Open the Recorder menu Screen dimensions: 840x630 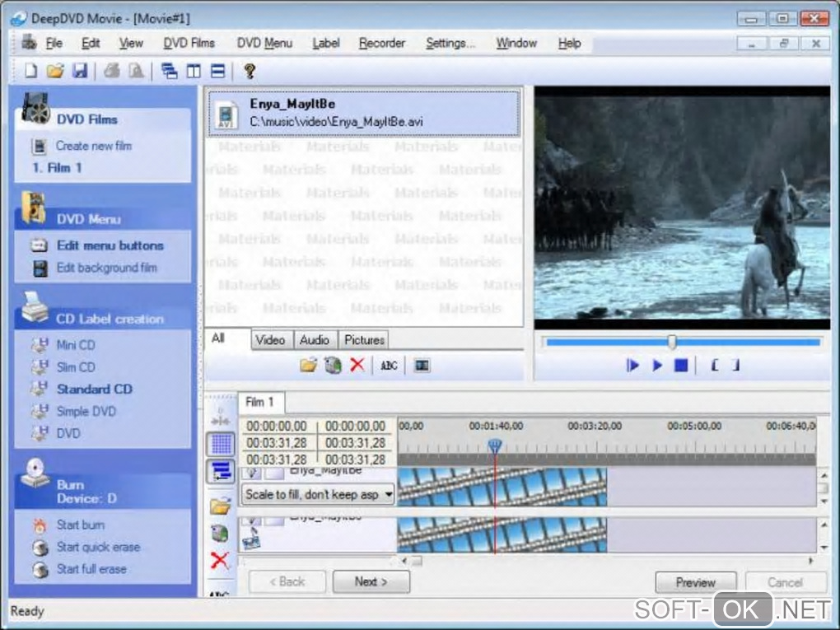point(382,43)
